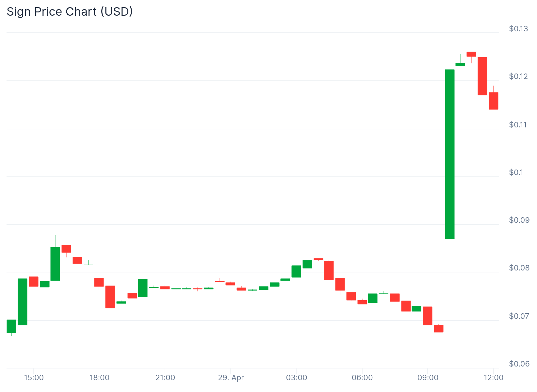Click the first green candle at the far left
The width and height of the screenshot is (537, 392).
pyautogui.click(x=11, y=326)
